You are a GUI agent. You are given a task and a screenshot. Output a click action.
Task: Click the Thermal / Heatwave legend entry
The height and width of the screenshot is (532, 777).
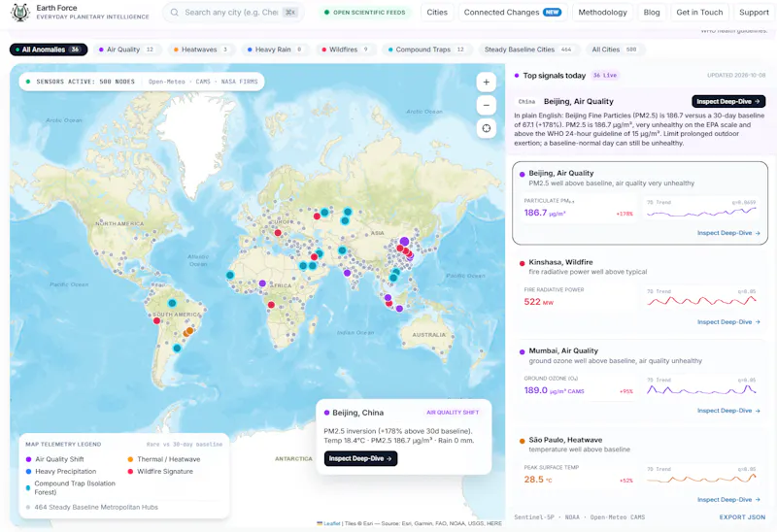click(164, 459)
